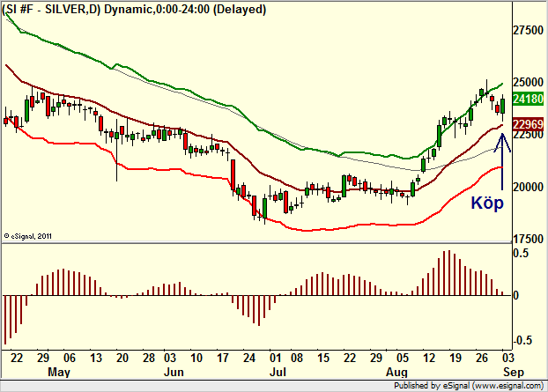
Task: Click the date label 01 in July
Action: [x=276, y=358]
